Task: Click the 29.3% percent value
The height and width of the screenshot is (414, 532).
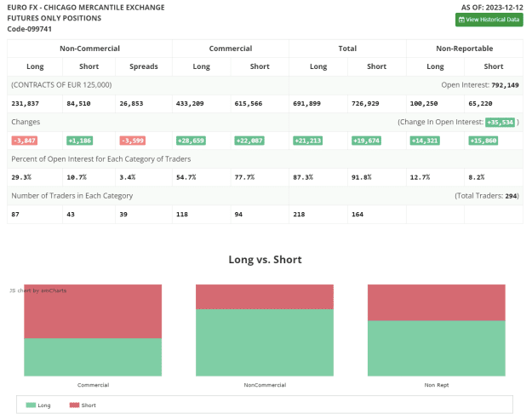Action: [x=21, y=177]
